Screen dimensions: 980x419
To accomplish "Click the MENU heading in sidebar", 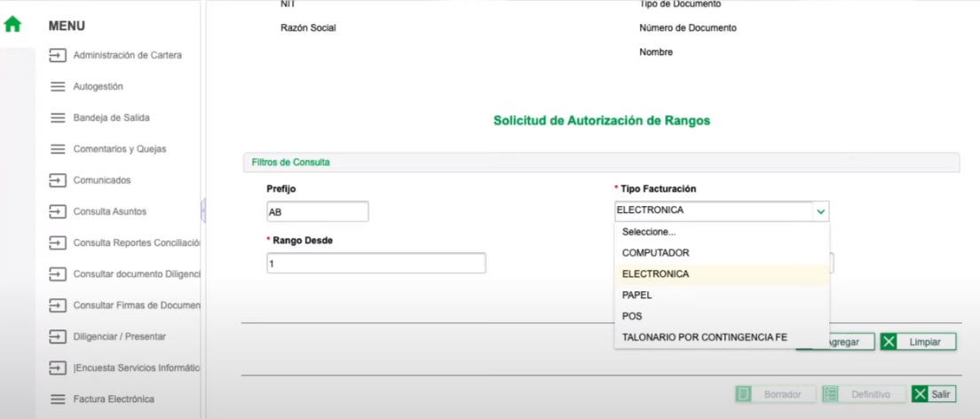I will (x=67, y=27).
